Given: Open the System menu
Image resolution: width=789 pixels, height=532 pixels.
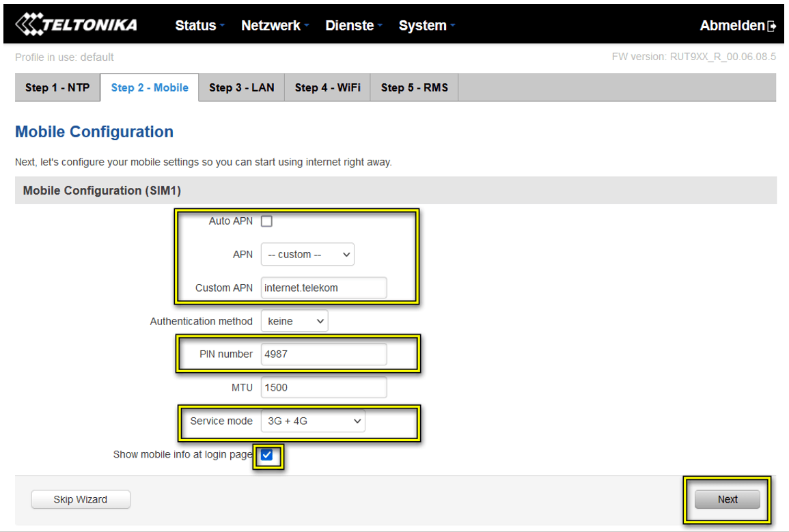Looking at the screenshot, I should tap(426, 26).
